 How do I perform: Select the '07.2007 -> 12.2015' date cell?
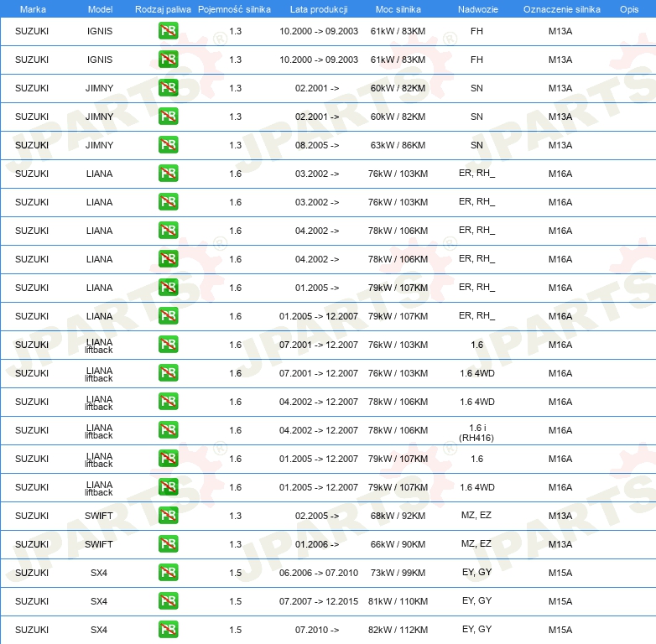tap(319, 601)
